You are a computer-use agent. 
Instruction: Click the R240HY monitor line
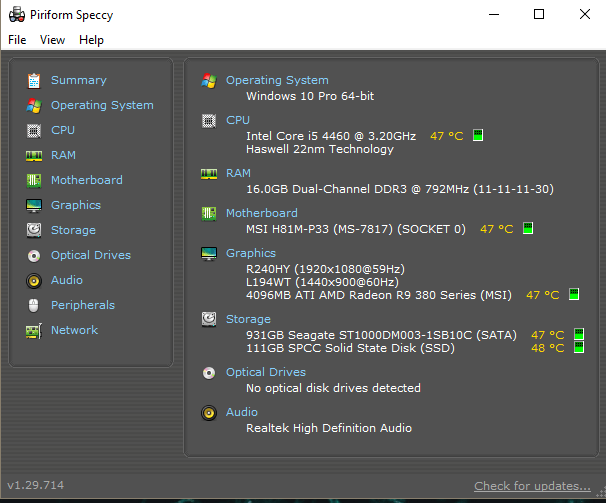(325, 269)
